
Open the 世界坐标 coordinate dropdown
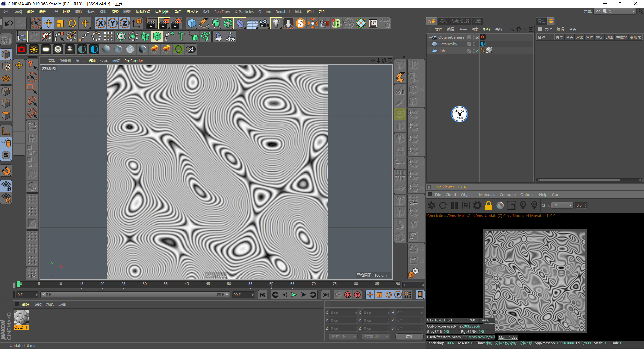[343, 336]
